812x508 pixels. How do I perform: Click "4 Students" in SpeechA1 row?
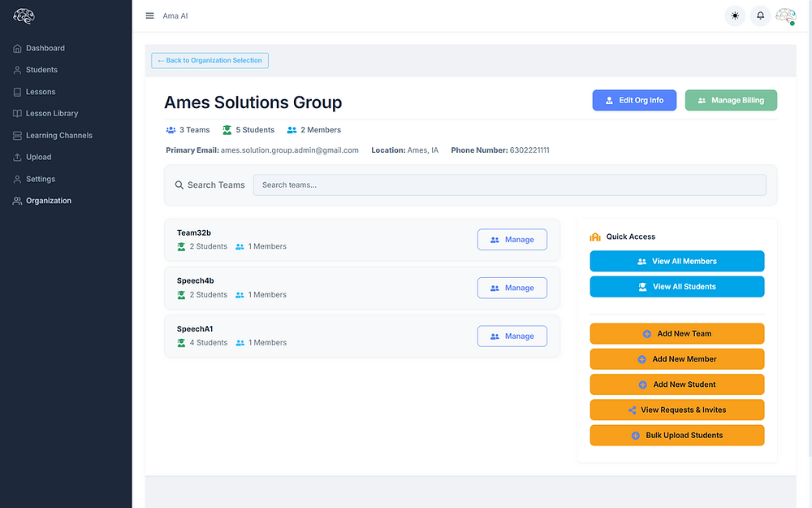pyautogui.click(x=209, y=343)
